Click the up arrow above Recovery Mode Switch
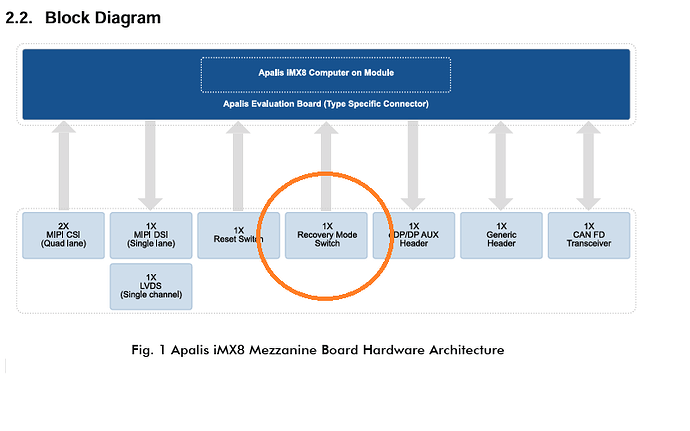 point(326,166)
